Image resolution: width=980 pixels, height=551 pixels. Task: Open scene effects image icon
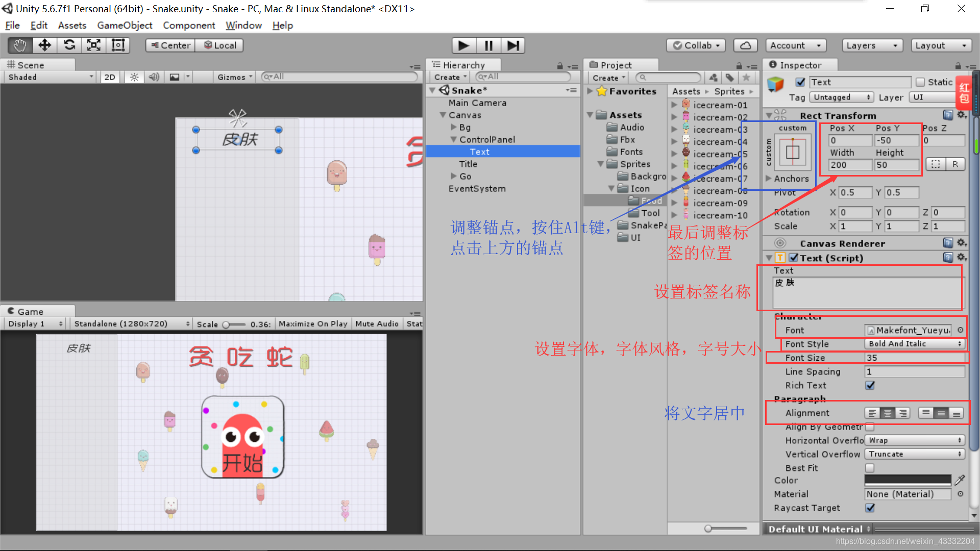coord(175,77)
